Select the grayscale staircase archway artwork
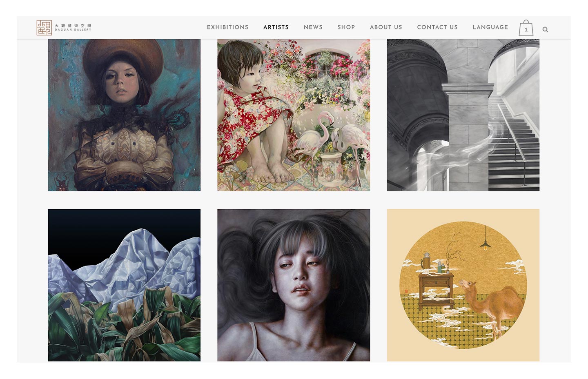This screenshot has height=379, width=588. tap(463, 115)
